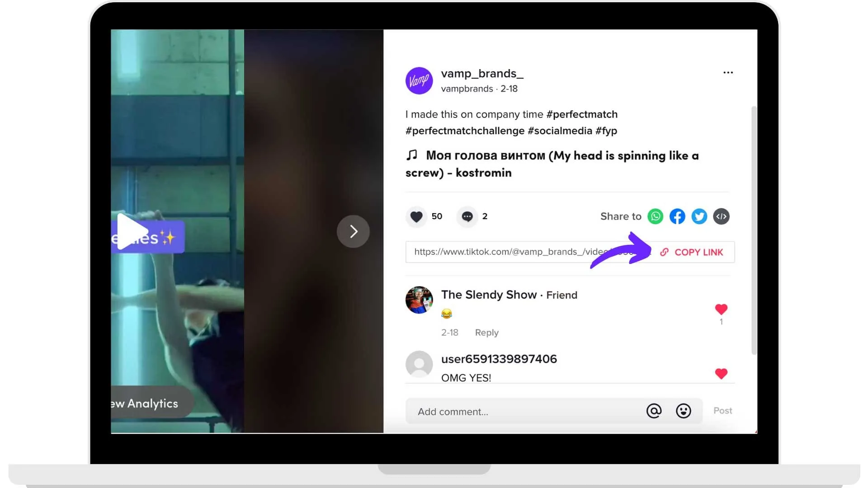Like the video with the heart icon
868x488 pixels.
click(416, 216)
